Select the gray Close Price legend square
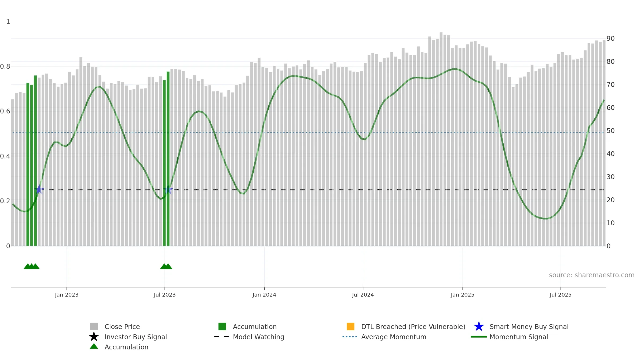This screenshot has width=644, height=362. pyautogui.click(x=94, y=327)
